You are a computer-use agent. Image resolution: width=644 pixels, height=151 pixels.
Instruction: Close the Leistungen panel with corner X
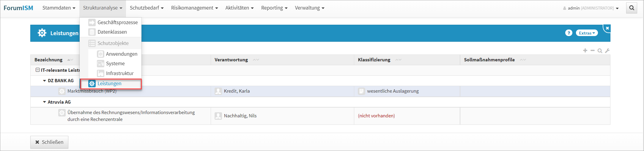pyautogui.click(x=607, y=28)
